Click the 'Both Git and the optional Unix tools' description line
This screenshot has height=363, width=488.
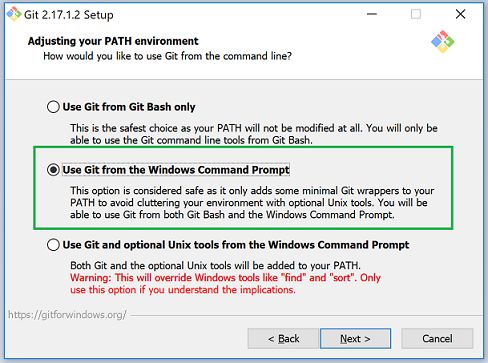215,266
